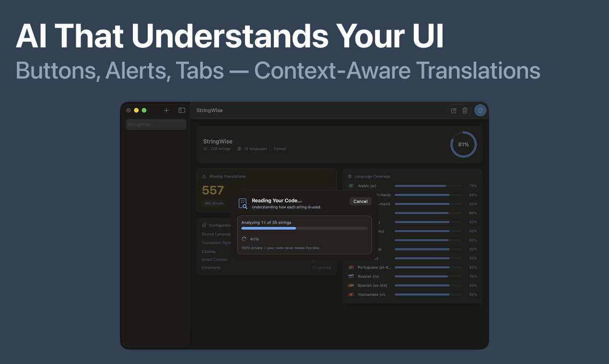The height and width of the screenshot is (364, 609).
Task: Click the Analyzing strings progress bar
Action: pyautogui.click(x=304, y=228)
